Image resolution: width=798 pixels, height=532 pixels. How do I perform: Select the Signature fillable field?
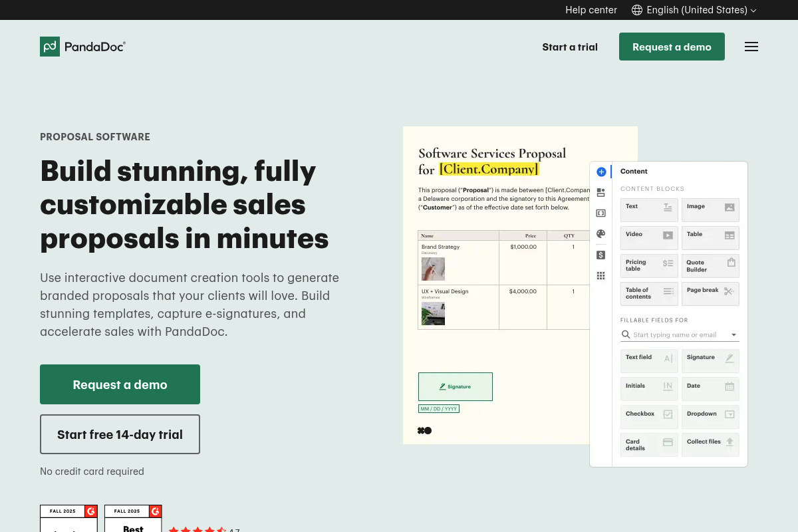click(710, 360)
